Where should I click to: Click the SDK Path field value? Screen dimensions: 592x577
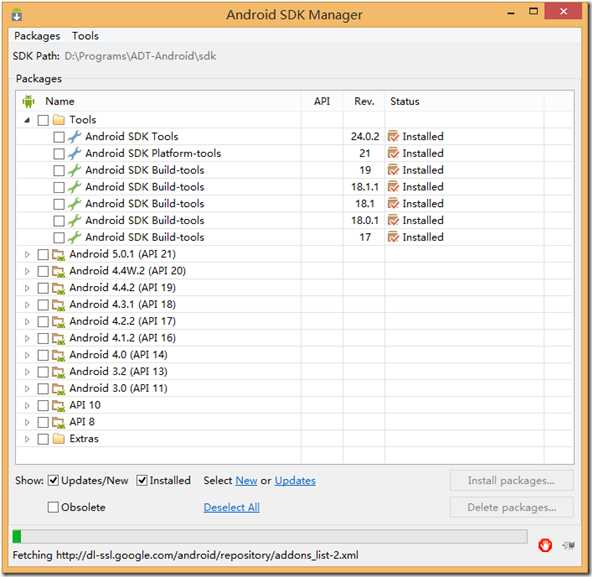[140, 56]
